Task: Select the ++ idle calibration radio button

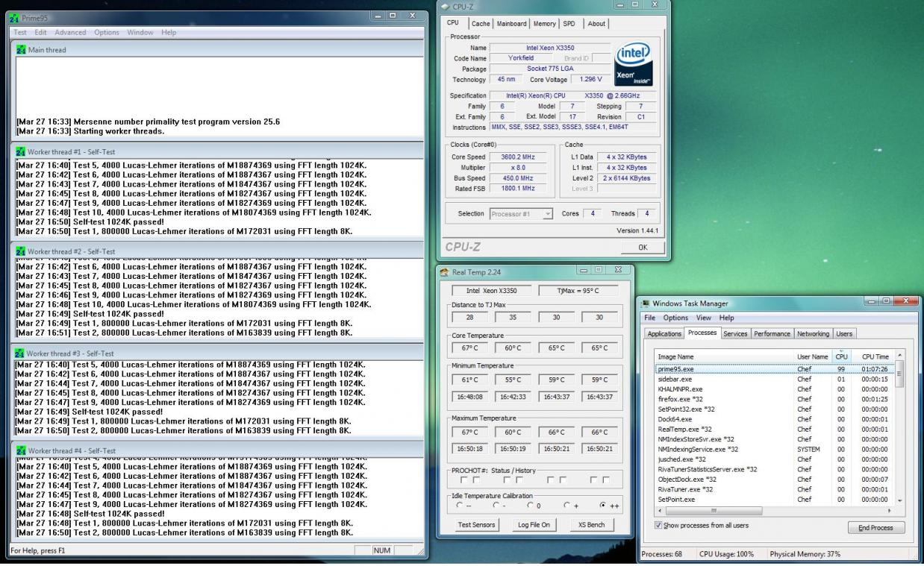Action: (603, 505)
